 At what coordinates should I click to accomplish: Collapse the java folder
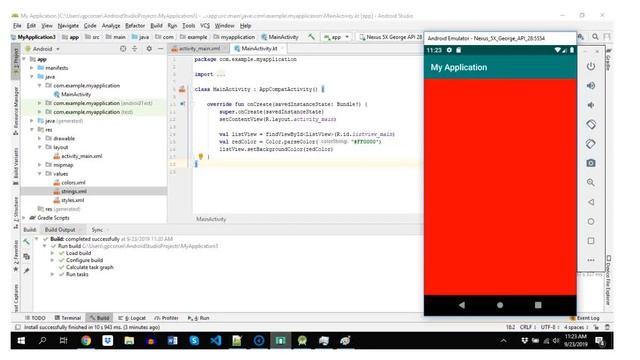pyautogui.click(x=32, y=77)
